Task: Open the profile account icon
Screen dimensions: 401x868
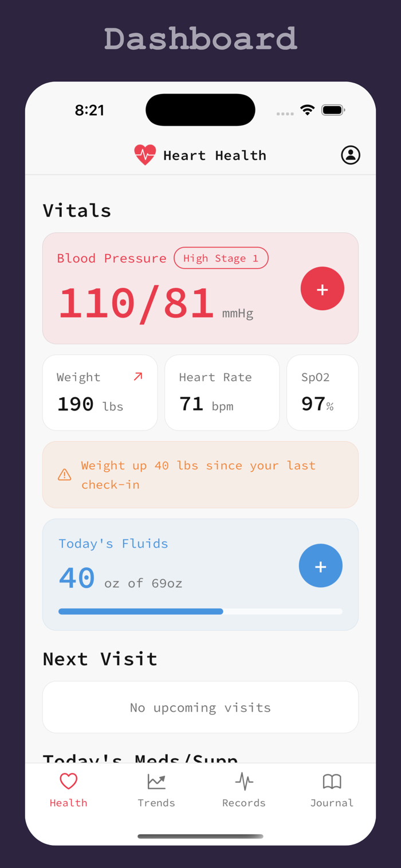Action: pos(351,155)
